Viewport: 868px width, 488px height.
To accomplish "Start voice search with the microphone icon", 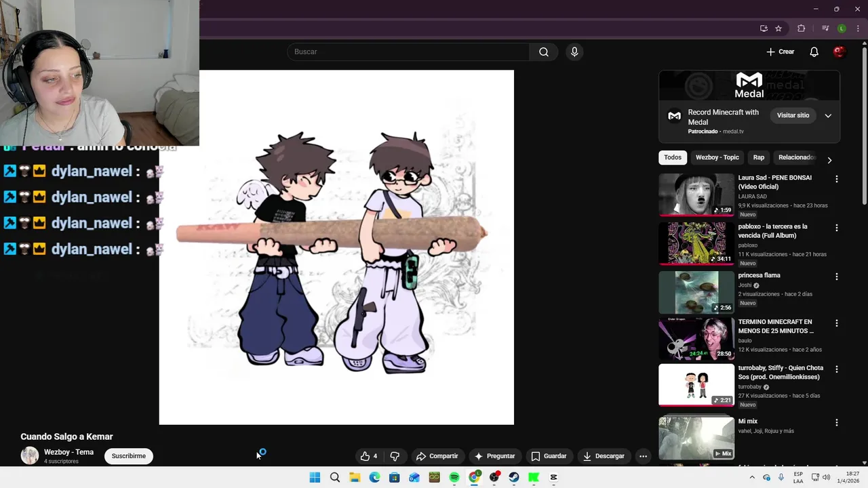I will (x=574, y=52).
